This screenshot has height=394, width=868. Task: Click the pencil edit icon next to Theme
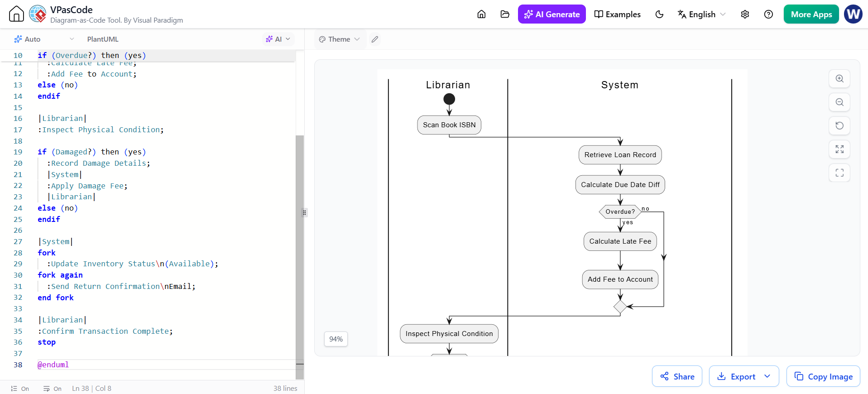[x=374, y=39]
